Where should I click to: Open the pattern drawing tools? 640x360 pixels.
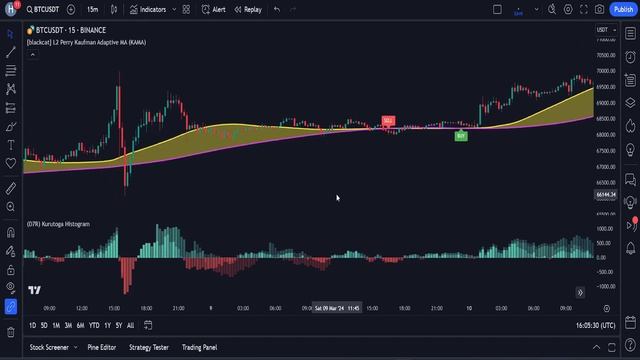[x=11, y=89]
